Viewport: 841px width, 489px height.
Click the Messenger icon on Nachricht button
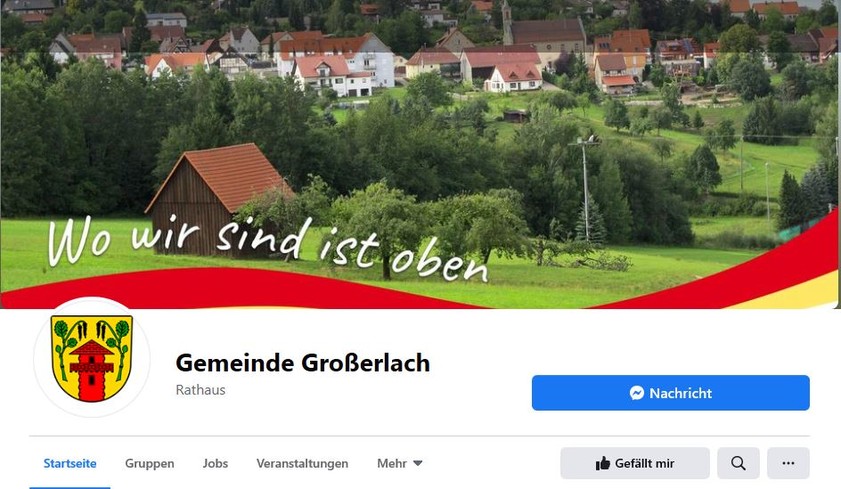tap(637, 393)
